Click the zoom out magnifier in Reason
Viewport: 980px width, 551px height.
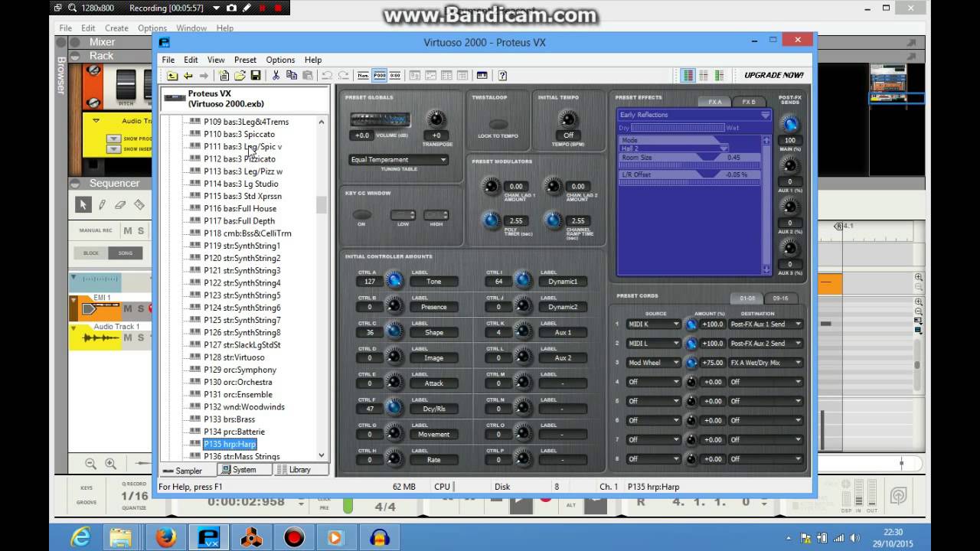point(90,463)
